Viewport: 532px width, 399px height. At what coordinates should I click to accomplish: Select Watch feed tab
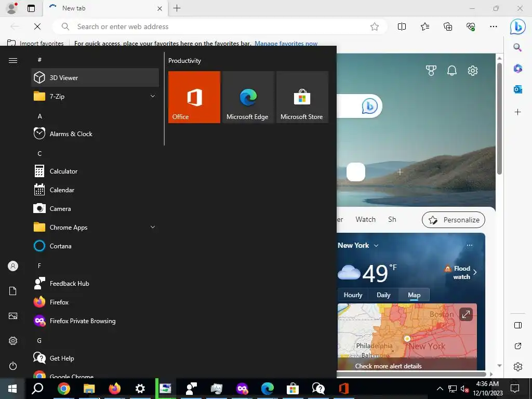(x=365, y=219)
